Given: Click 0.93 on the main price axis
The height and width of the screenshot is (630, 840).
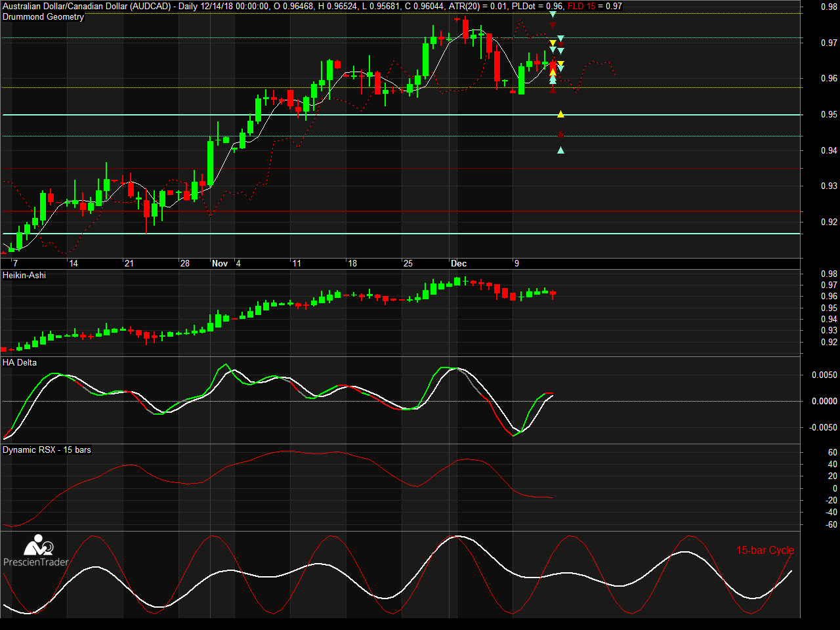Looking at the screenshot, I should pyautogui.click(x=829, y=186).
